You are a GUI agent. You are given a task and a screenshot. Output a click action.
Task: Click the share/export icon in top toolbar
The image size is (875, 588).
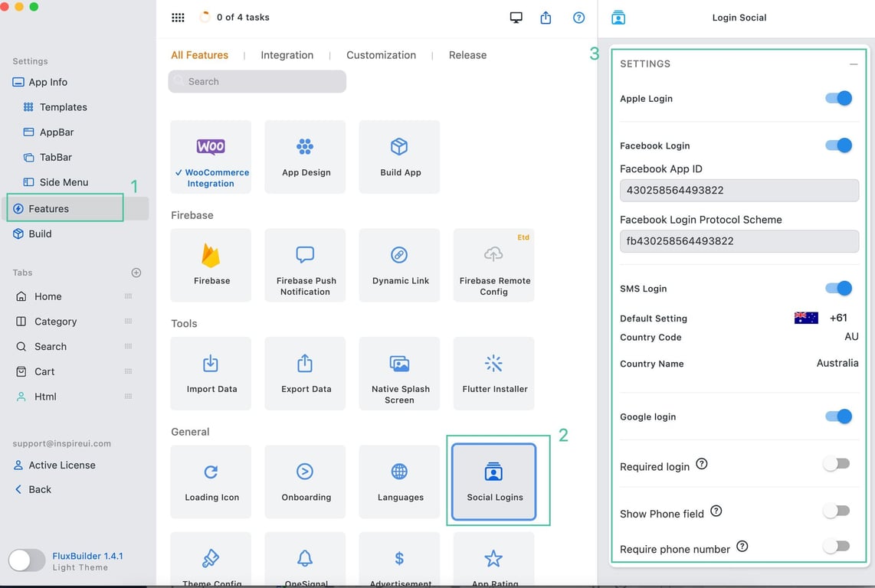tap(546, 18)
